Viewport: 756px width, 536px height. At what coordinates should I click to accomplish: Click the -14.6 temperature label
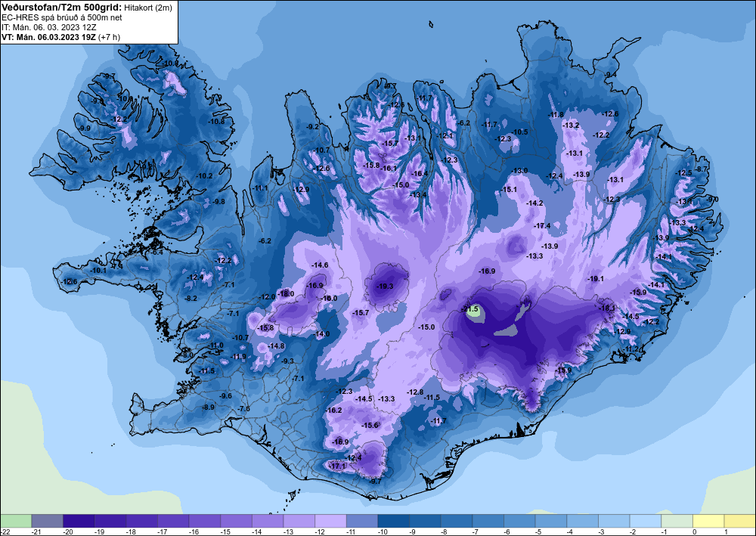(x=320, y=265)
